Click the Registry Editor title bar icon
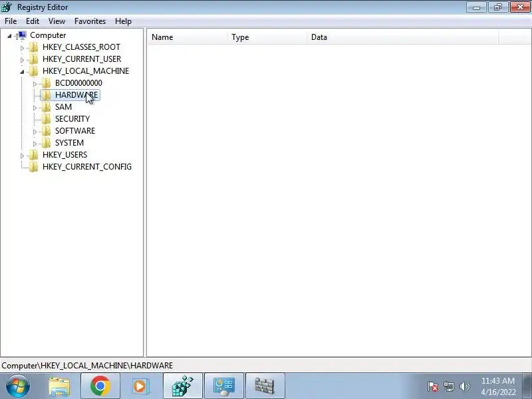 7,7
